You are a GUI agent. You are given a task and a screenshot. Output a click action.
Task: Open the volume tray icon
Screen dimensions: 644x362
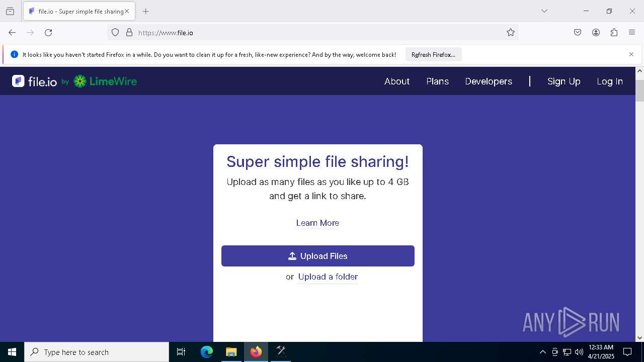point(579,352)
